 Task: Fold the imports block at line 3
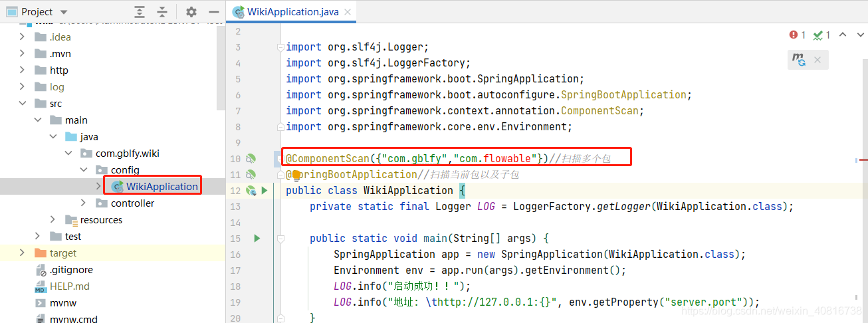280,47
